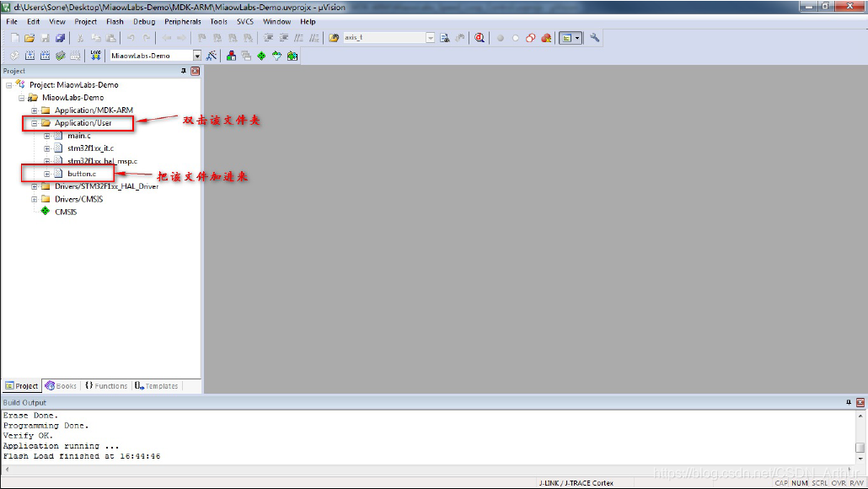Click the Open file folder icon
Viewport: 868px width, 489px height.
click(x=29, y=38)
